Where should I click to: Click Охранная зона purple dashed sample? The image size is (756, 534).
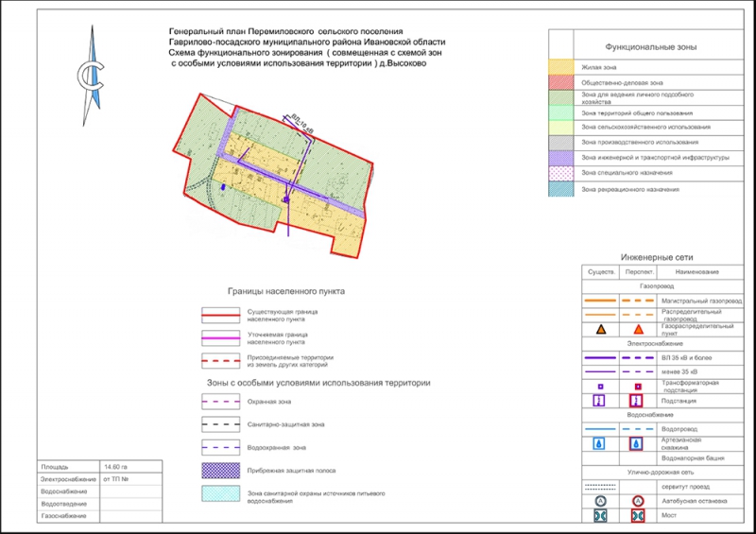220,402
